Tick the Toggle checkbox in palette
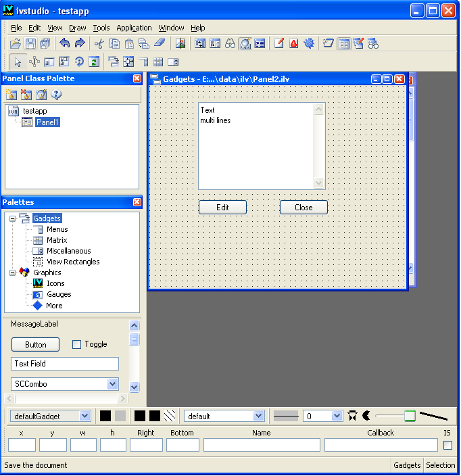Image resolution: width=461 pixels, height=476 pixels. coord(76,345)
